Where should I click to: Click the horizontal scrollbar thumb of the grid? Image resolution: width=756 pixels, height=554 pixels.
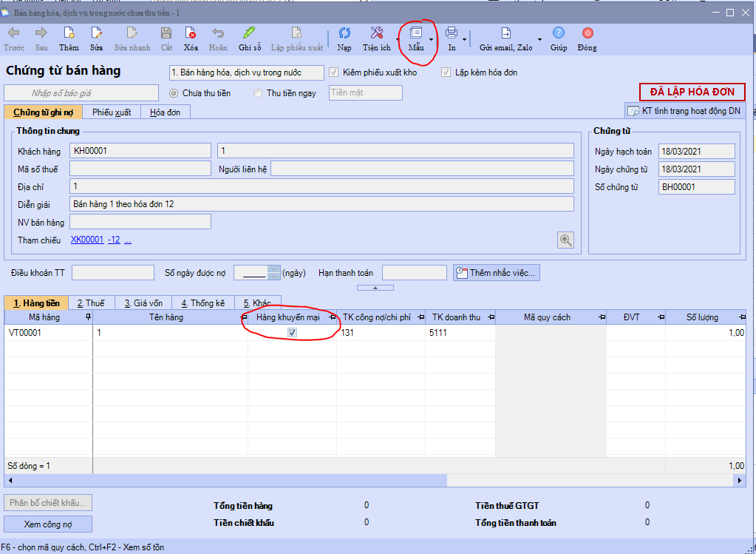[230, 480]
